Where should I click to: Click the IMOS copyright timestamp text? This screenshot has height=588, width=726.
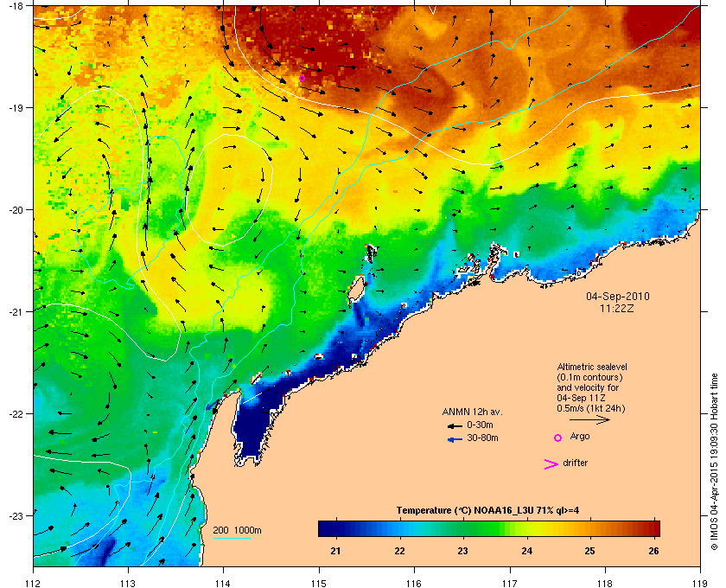coord(714,462)
